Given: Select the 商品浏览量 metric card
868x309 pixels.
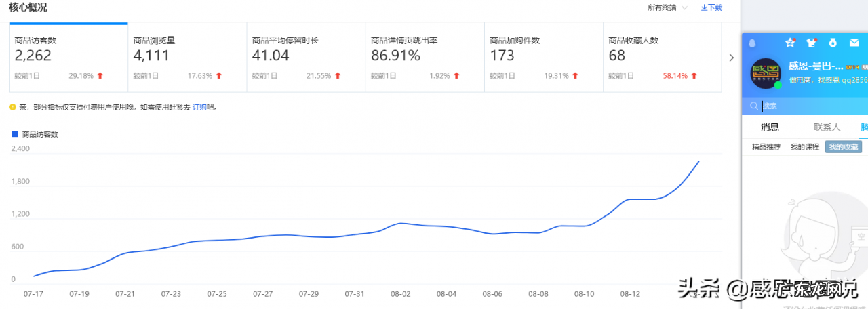Looking at the screenshot, I should pos(187,57).
